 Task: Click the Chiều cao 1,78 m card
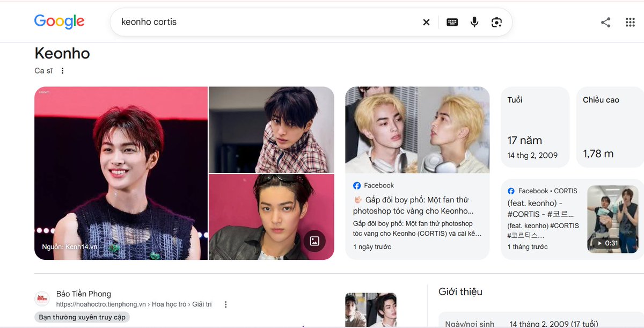pos(610,127)
